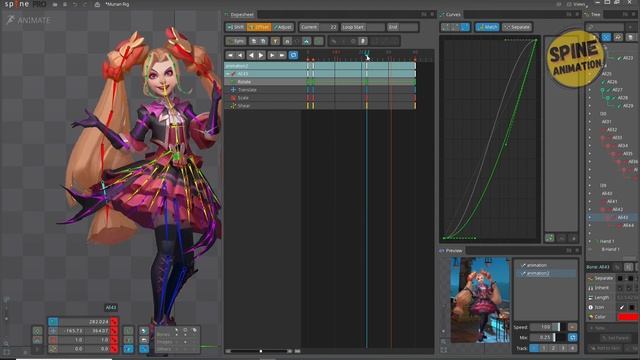Jump to last frame in dopesheet
640x360 pixels.
(x=282, y=55)
